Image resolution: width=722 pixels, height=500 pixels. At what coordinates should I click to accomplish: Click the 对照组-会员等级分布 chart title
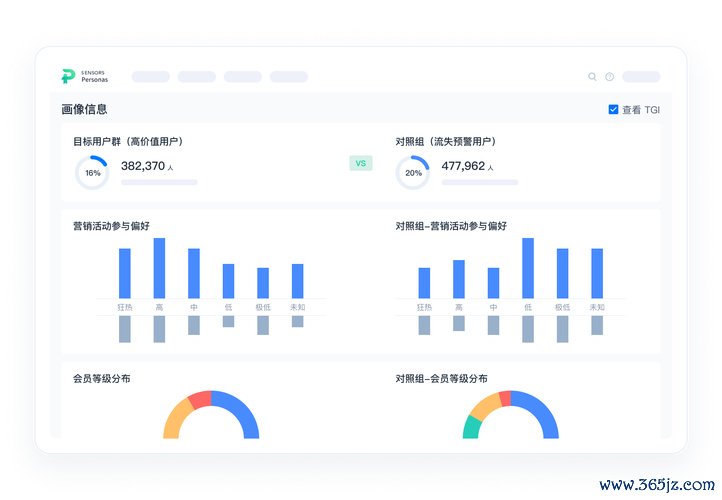tap(441, 378)
